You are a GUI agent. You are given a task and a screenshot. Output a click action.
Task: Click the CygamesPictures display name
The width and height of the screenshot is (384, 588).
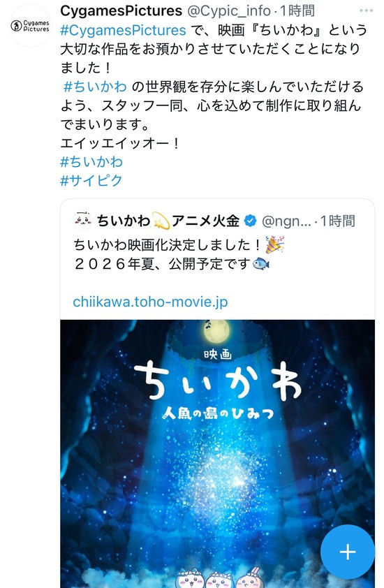[x=121, y=11]
